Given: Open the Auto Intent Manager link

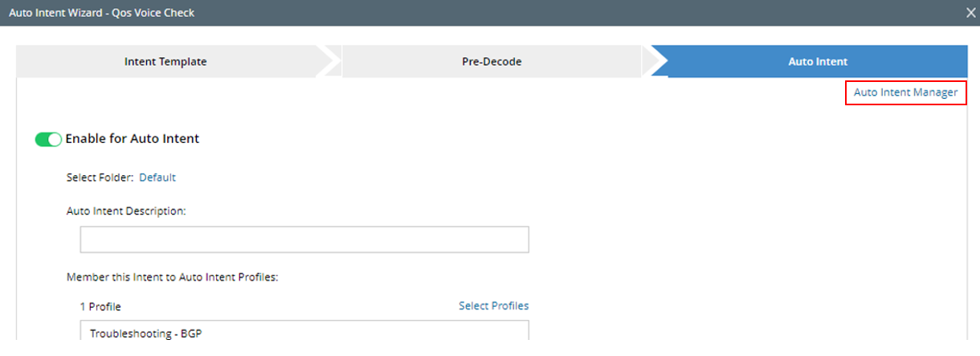Looking at the screenshot, I should [905, 92].
